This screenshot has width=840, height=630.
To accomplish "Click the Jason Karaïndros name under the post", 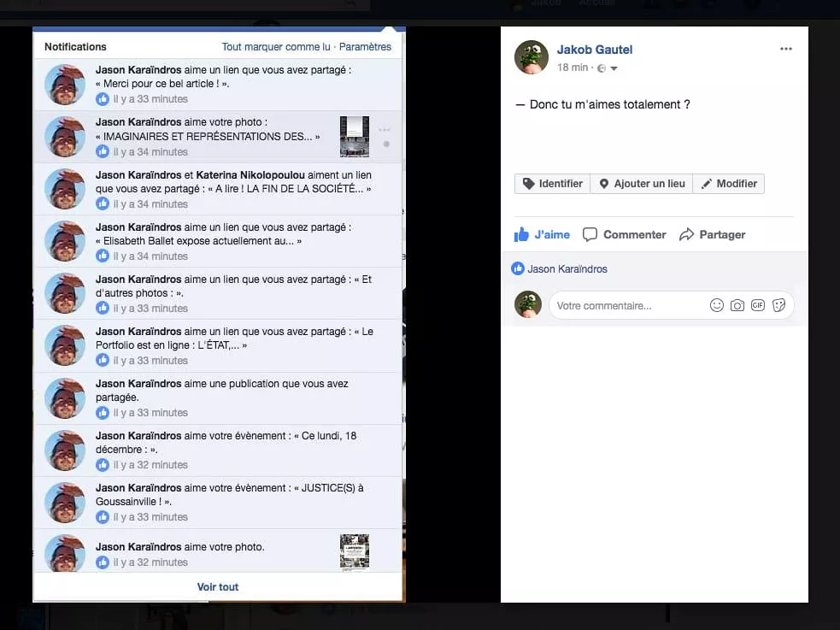I will click(567, 269).
